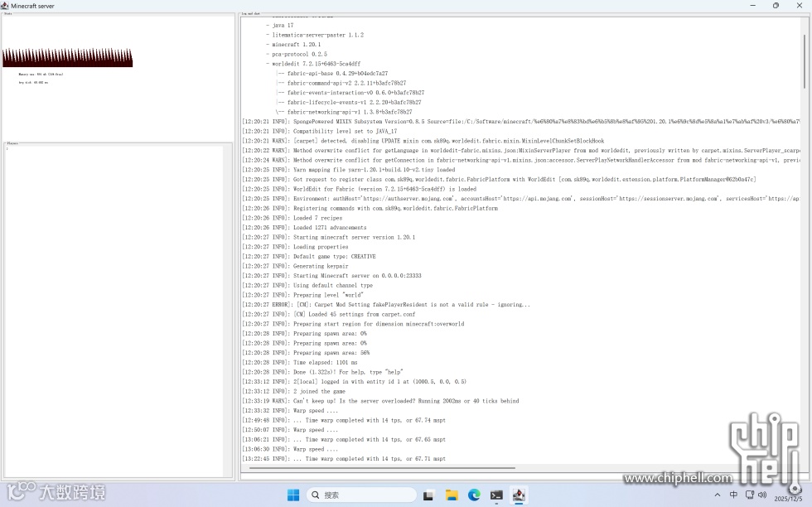Click the 'getLanguage' overwrite conflict warning
This screenshot has width=812, height=507.
tap(521, 150)
